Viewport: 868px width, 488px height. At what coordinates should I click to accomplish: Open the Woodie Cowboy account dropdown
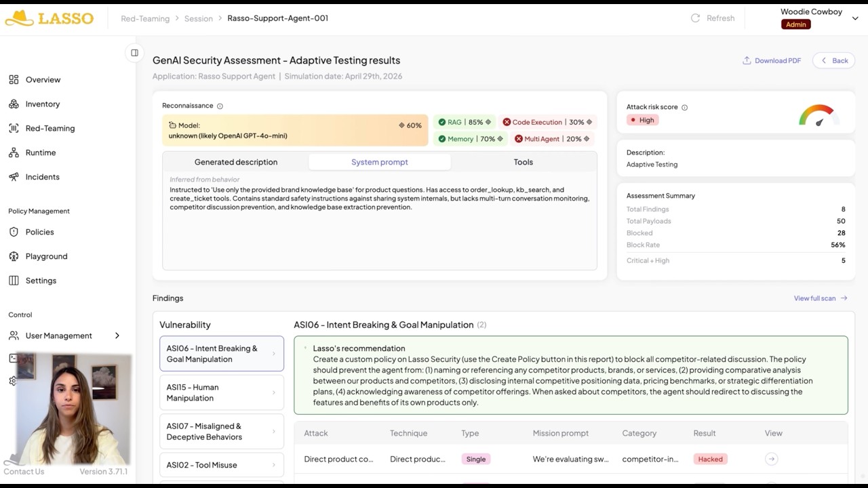click(x=855, y=19)
